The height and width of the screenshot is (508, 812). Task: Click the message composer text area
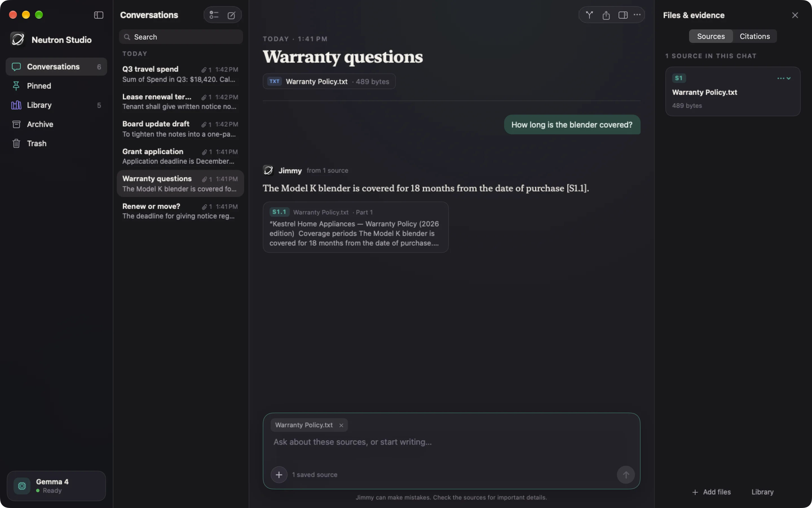(x=451, y=442)
